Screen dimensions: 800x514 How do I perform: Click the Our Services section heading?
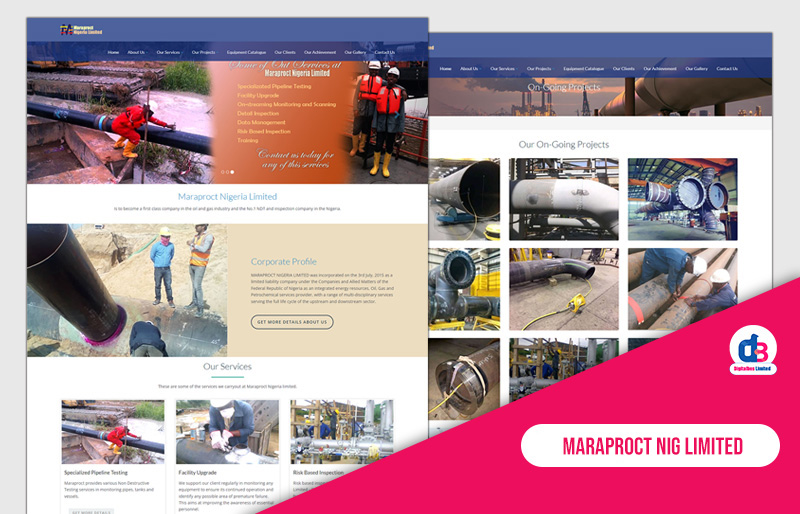point(227,366)
